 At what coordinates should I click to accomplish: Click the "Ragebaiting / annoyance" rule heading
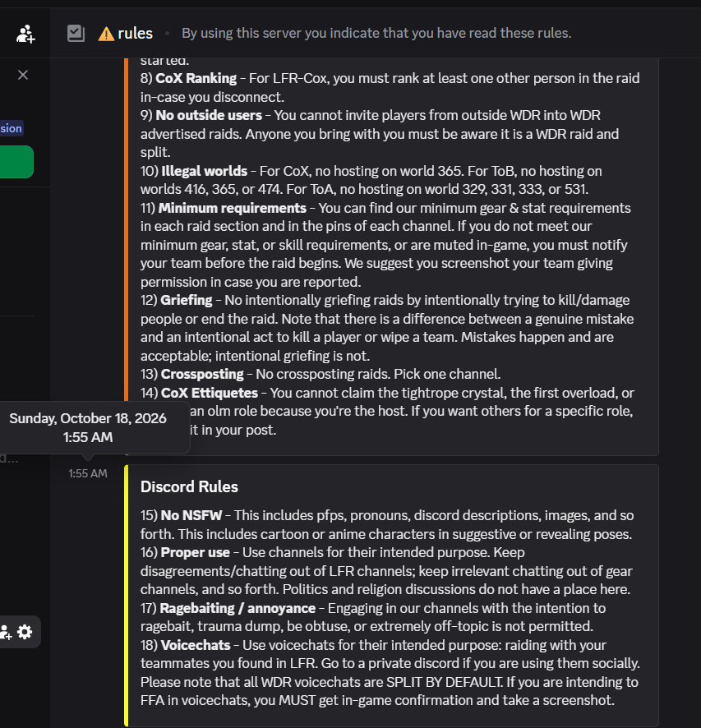point(238,608)
